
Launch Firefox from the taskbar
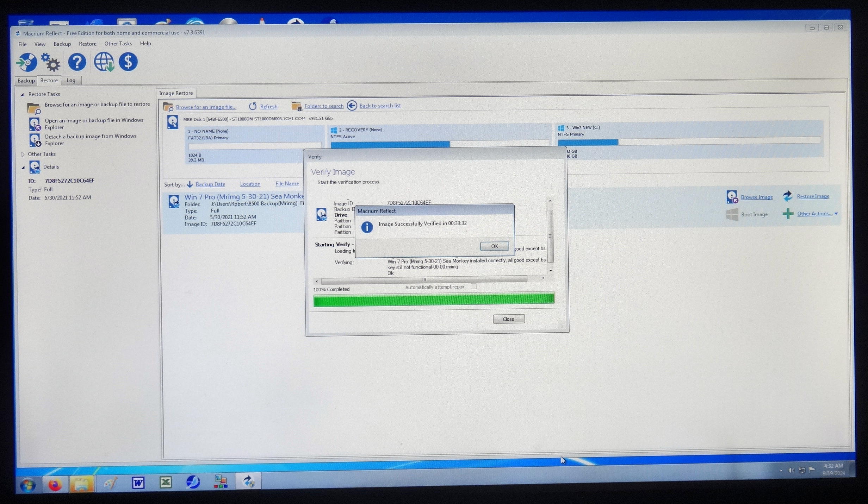(x=55, y=485)
